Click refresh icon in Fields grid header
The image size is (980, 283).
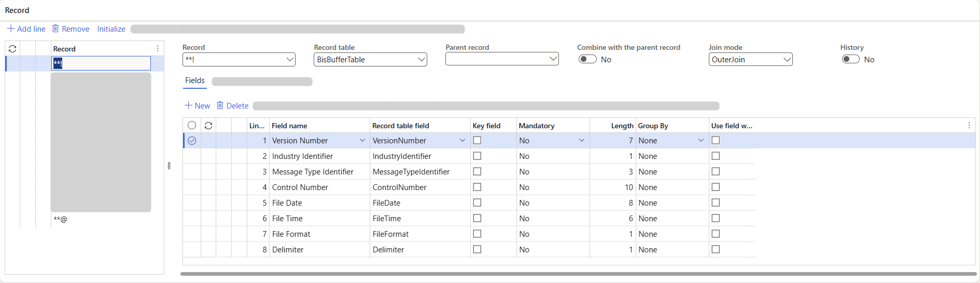click(x=208, y=126)
